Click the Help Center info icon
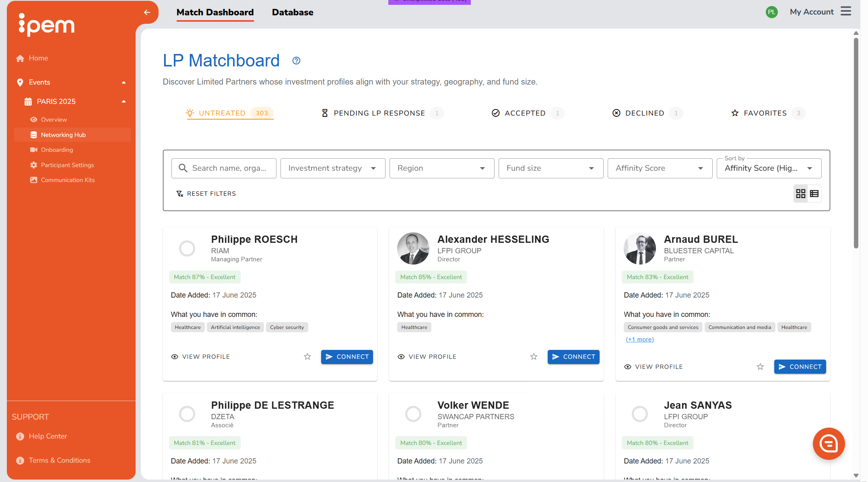 coord(20,436)
